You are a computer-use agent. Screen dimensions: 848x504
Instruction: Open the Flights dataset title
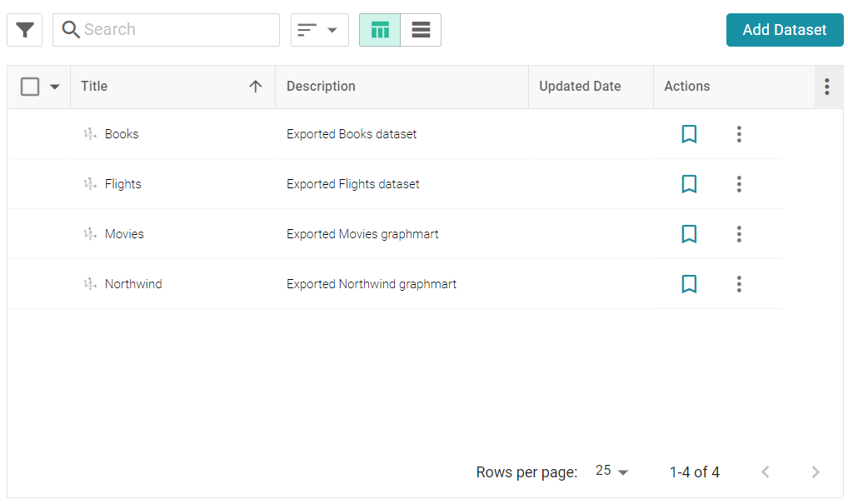[122, 184]
